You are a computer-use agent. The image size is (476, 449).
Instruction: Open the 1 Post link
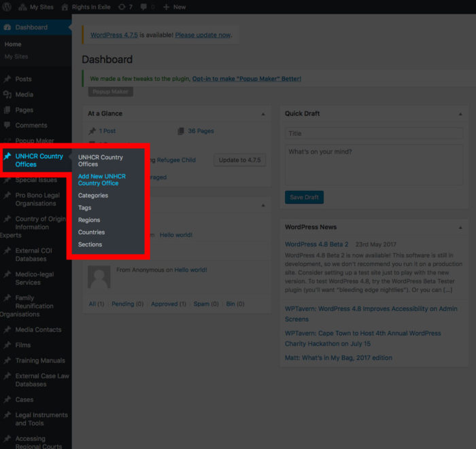tap(107, 131)
